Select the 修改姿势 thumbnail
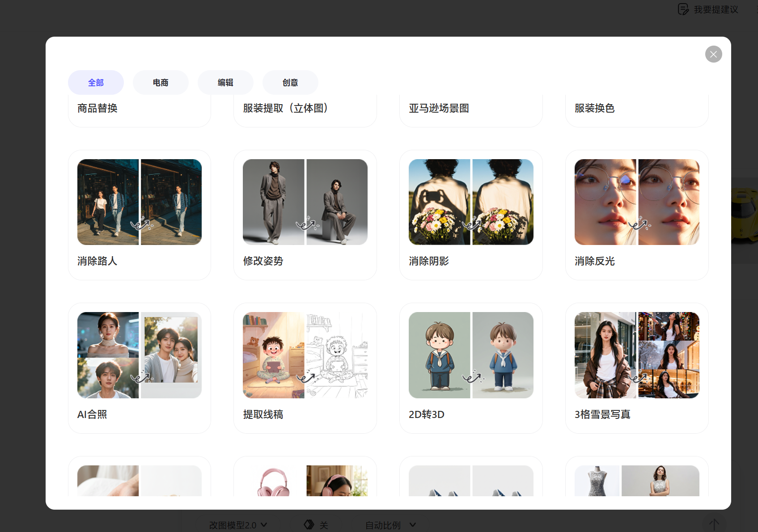The height and width of the screenshot is (532, 758). point(305,202)
